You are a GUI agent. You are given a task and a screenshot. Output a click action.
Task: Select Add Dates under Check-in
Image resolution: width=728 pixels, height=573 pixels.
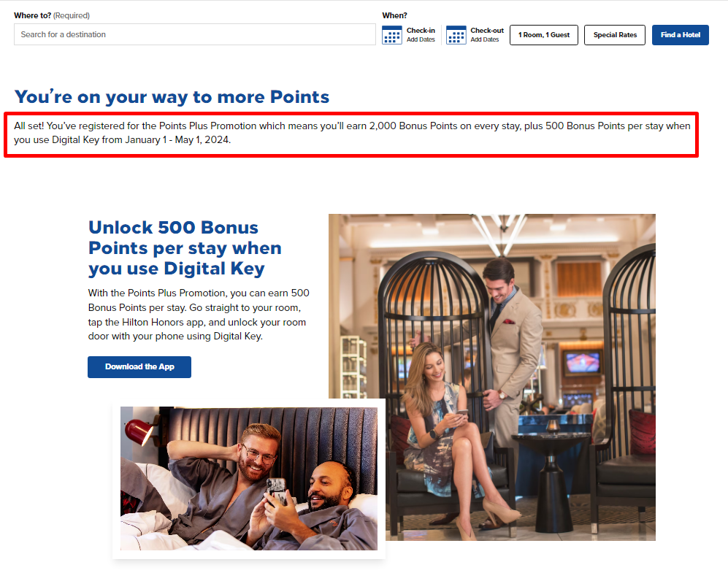(421, 40)
